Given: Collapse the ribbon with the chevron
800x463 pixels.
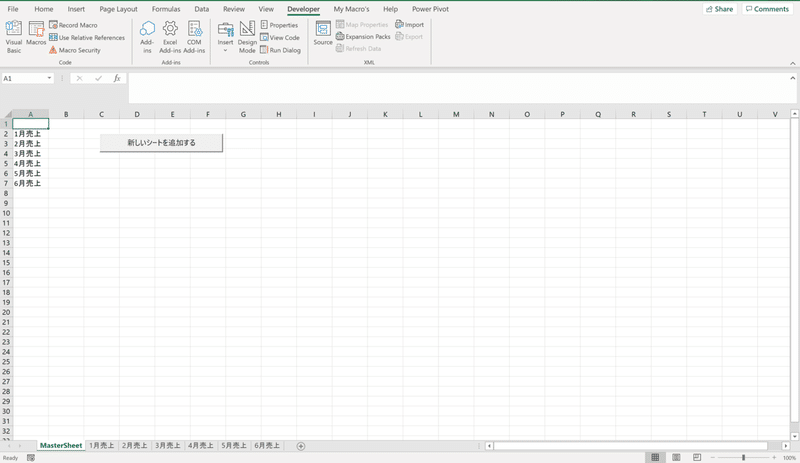Looking at the screenshot, I should point(792,63).
